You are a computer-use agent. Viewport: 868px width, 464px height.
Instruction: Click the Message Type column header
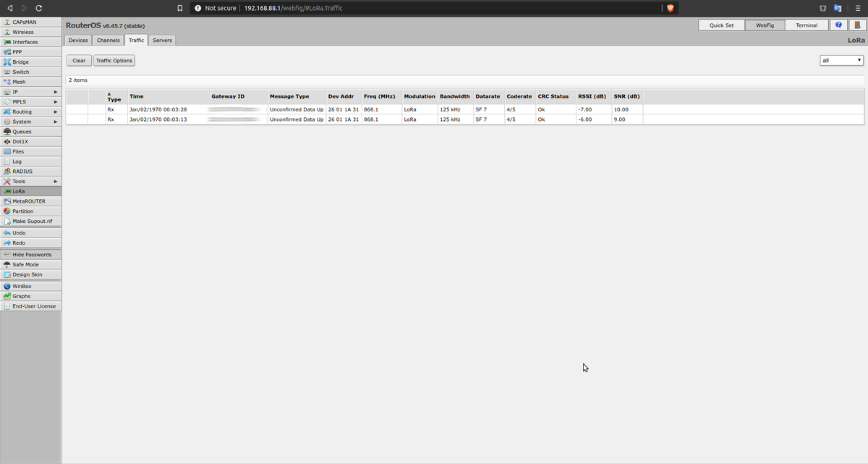point(297,97)
